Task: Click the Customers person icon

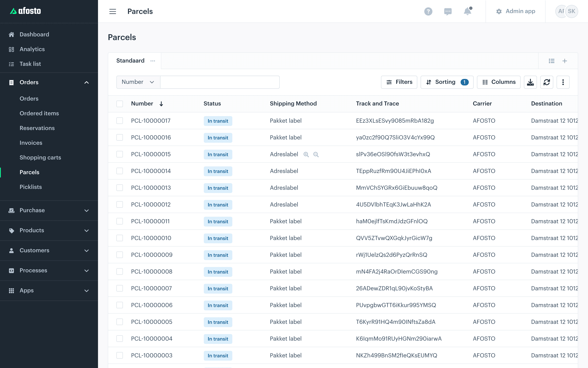Action: coord(11,250)
